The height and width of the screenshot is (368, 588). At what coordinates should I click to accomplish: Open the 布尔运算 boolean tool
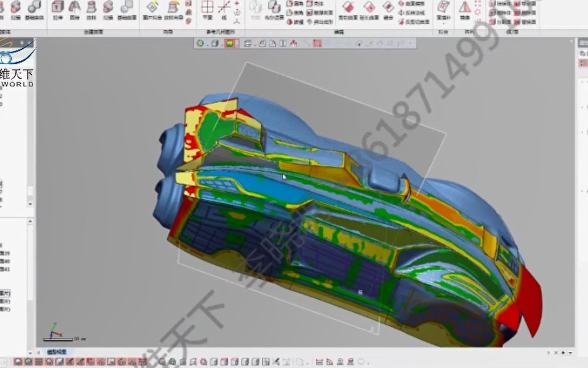[274, 10]
